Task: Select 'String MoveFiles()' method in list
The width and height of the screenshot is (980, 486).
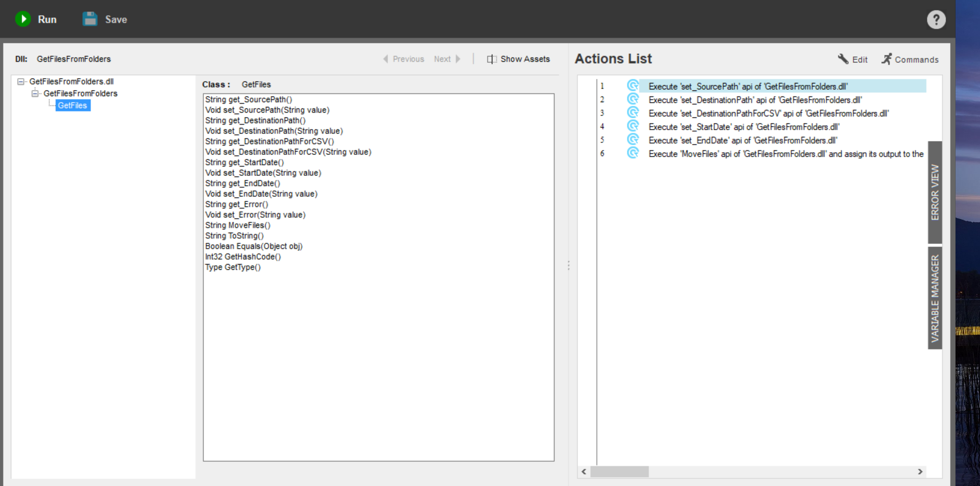Action: point(238,226)
